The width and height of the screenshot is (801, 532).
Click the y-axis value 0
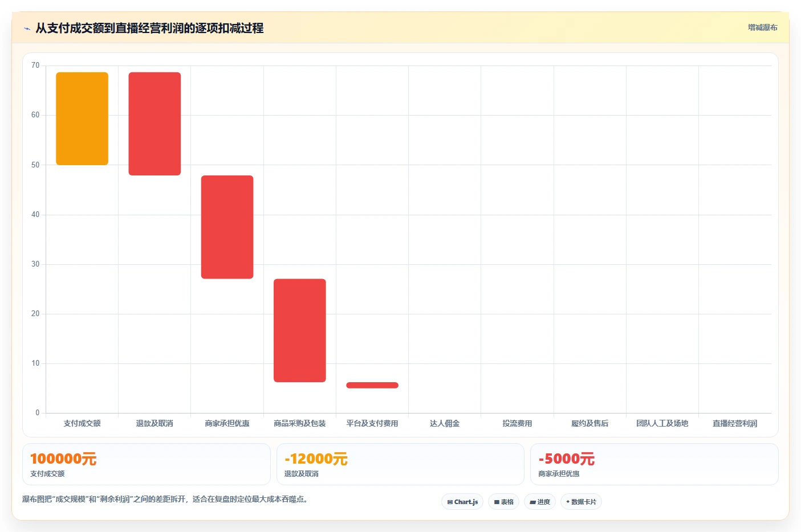point(38,413)
